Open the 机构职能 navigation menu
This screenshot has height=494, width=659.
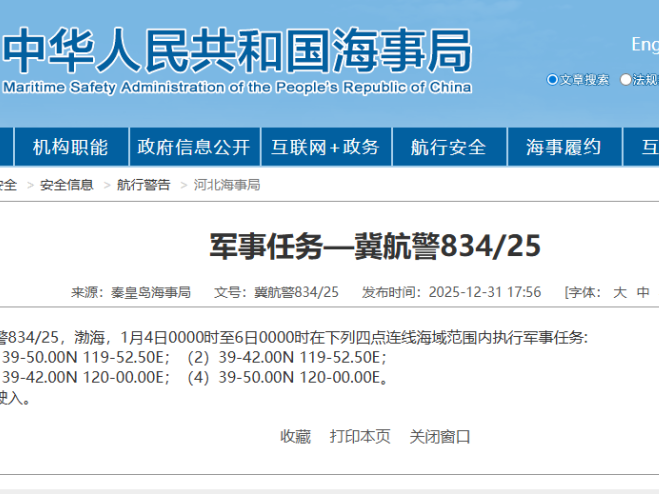(x=70, y=148)
